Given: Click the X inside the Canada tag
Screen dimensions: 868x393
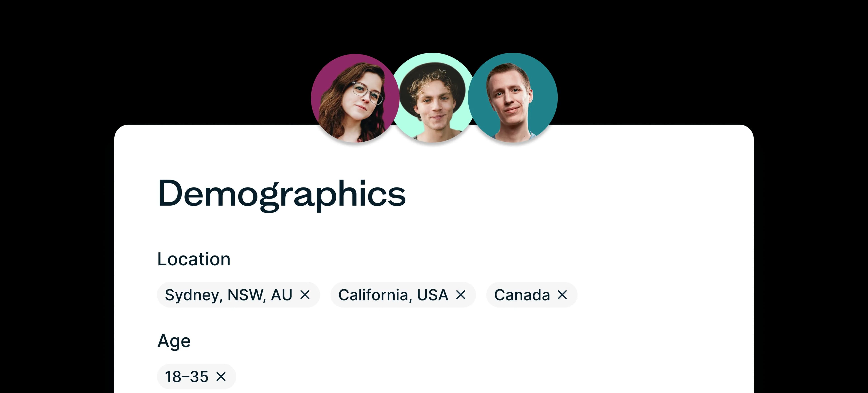Looking at the screenshot, I should [562, 295].
